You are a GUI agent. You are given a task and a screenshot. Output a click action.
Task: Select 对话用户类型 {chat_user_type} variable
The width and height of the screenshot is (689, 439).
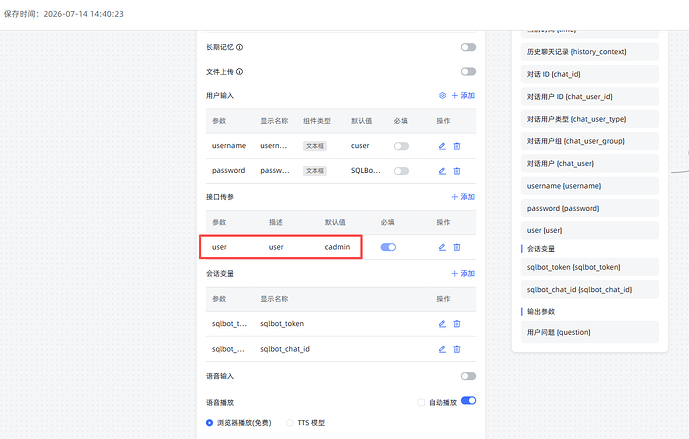pos(590,119)
